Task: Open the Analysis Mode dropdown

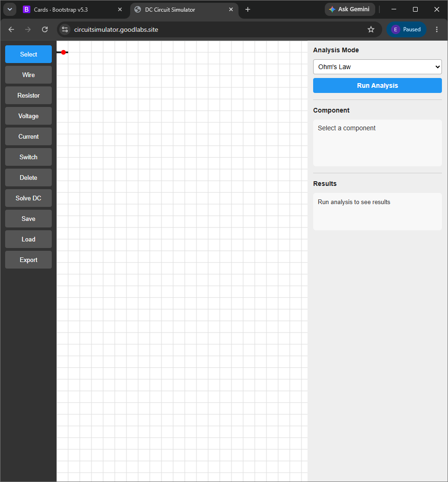Action: 378,67
